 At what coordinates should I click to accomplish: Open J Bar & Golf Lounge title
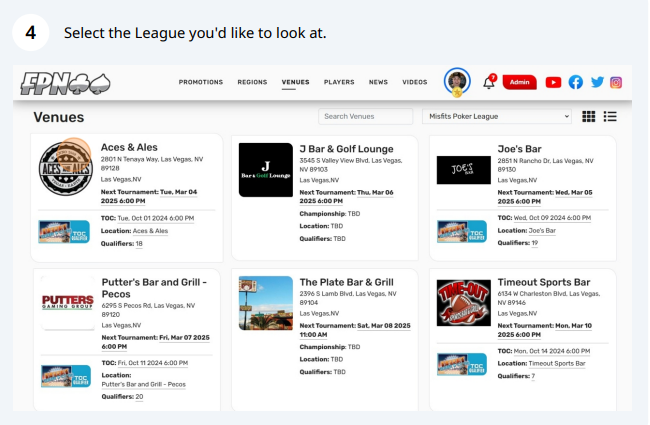(347, 149)
